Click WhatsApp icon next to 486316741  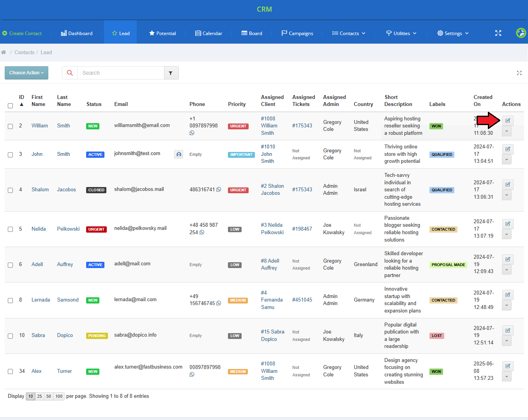coord(219,189)
